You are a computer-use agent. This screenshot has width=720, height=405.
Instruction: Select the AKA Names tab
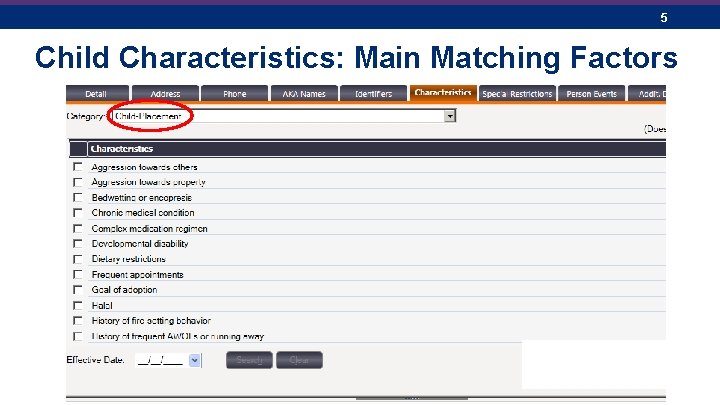click(304, 94)
